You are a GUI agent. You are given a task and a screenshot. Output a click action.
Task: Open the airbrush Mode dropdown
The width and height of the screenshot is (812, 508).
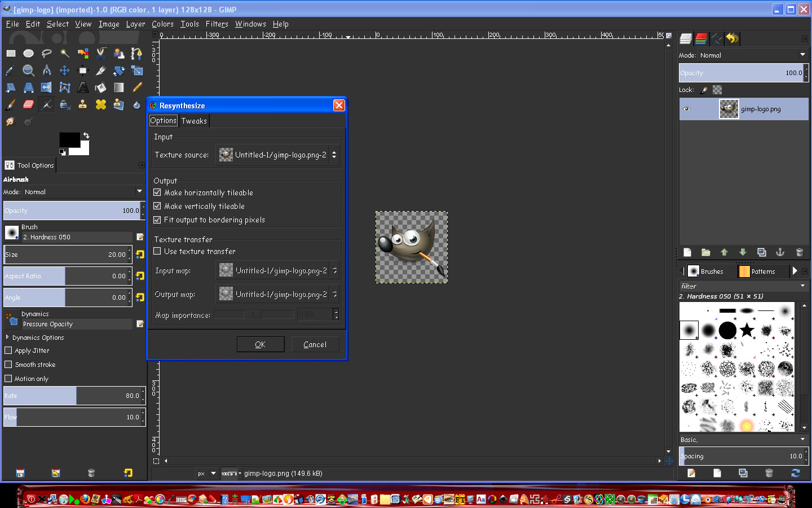83,192
